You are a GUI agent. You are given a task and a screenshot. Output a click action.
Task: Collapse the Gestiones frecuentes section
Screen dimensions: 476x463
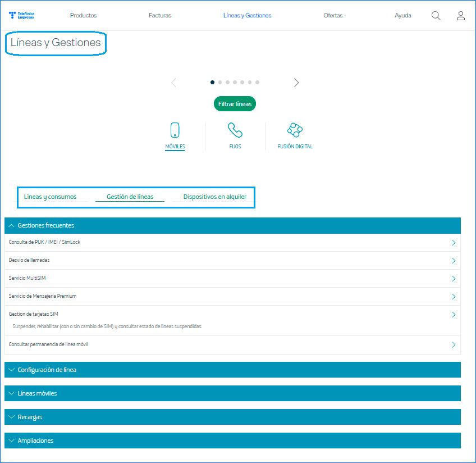tap(12, 225)
